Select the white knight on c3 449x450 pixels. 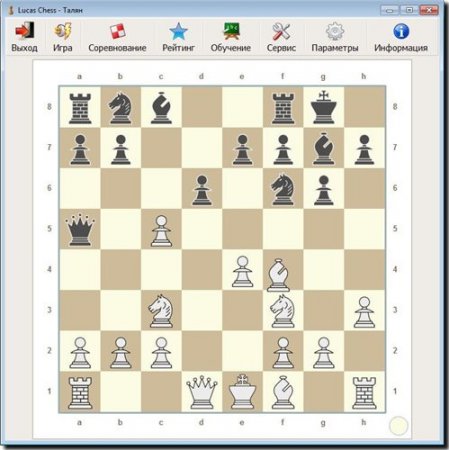[161, 311]
